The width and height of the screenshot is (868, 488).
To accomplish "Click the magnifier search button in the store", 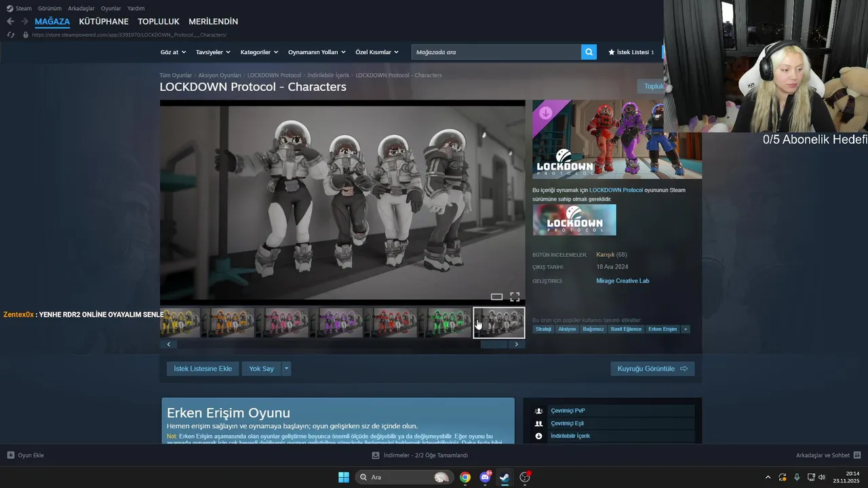I will [x=589, y=52].
